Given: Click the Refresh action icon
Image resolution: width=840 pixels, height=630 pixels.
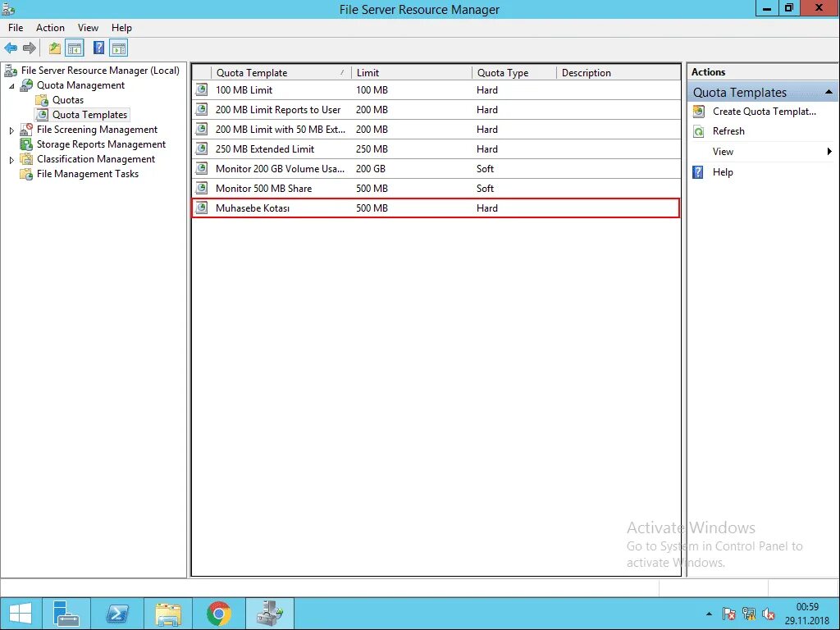Looking at the screenshot, I should click(x=699, y=131).
